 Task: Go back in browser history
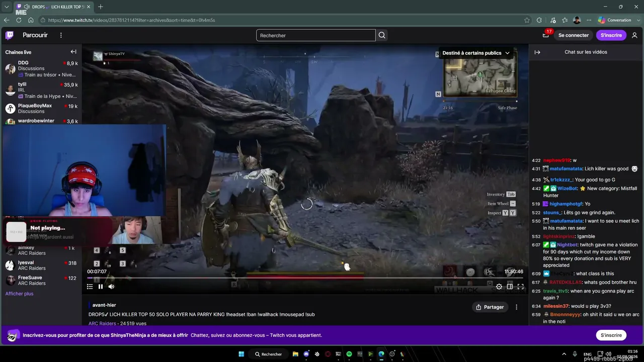tap(7, 20)
